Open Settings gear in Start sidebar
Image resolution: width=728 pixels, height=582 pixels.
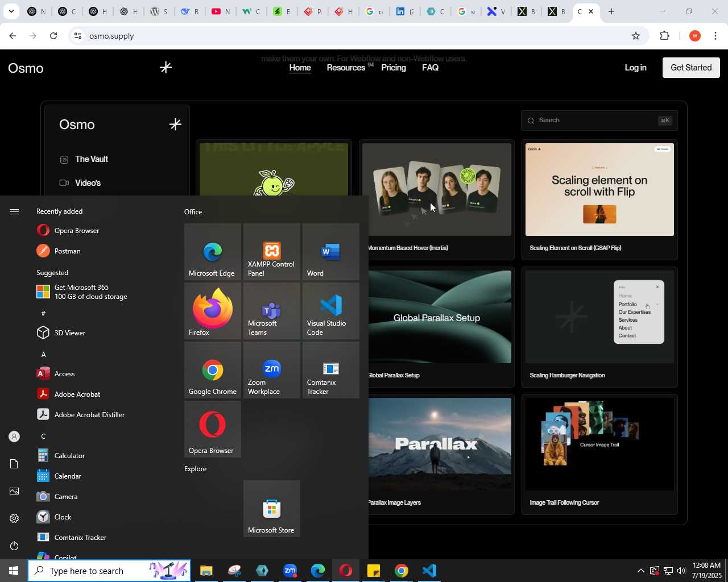coord(14,518)
